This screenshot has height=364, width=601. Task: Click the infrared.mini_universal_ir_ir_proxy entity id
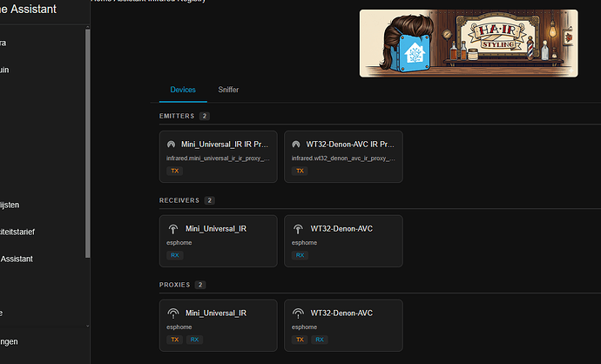coord(218,158)
